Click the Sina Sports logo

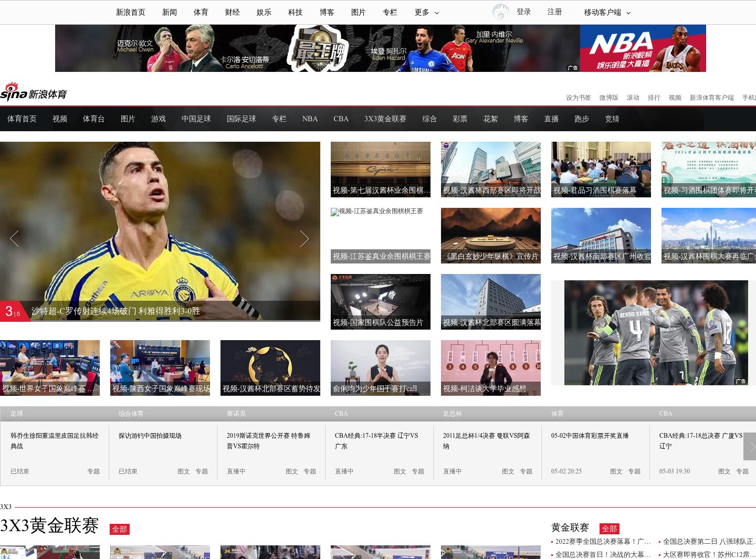click(34, 92)
